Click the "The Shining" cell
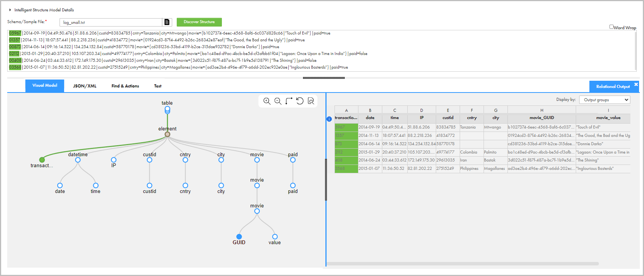Viewport: 644px width, 276px height. pyautogui.click(x=603, y=160)
